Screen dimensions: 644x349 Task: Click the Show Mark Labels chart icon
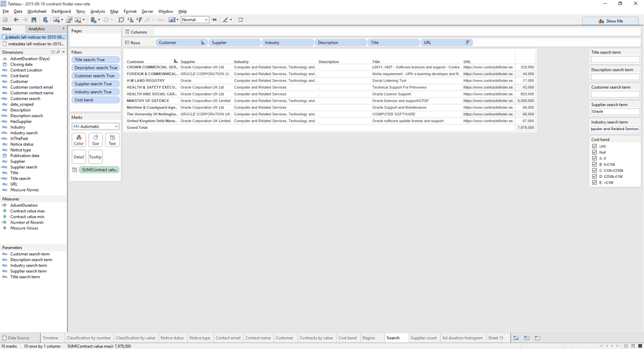(172, 19)
